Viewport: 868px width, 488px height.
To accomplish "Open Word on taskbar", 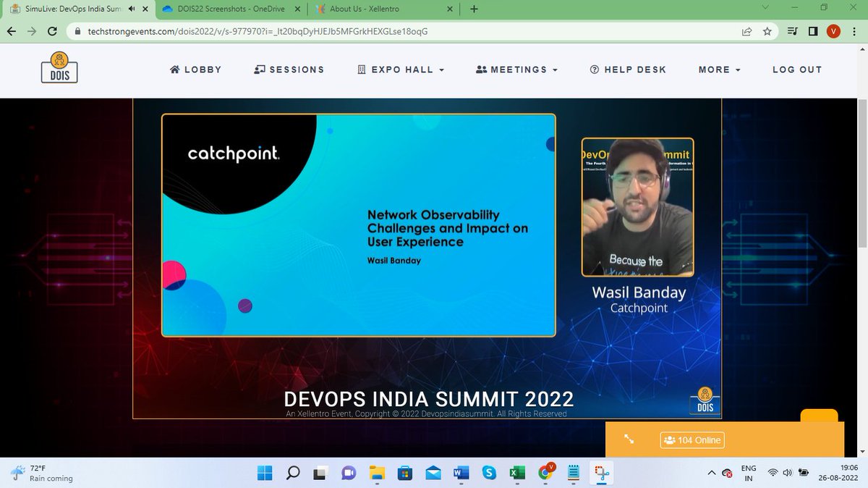I will [x=461, y=473].
